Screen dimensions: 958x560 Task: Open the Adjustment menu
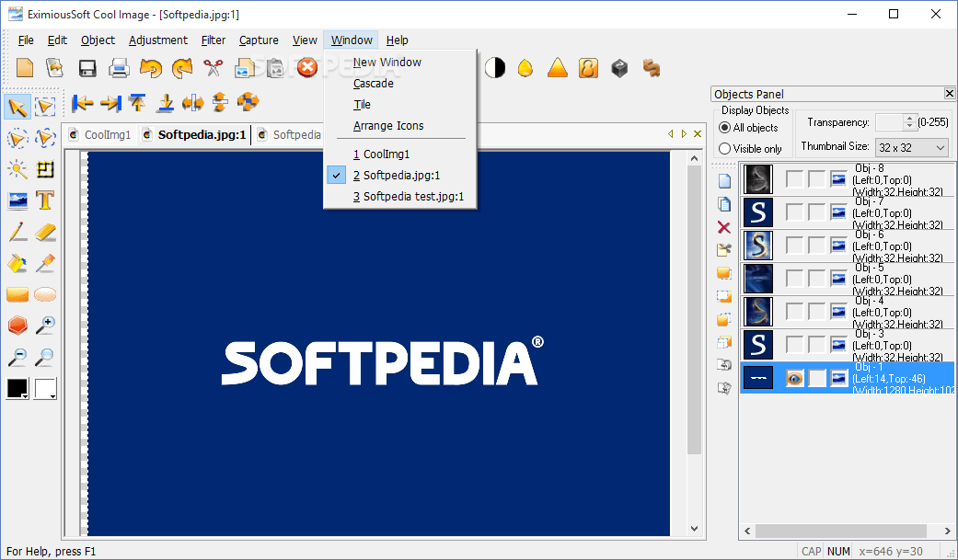tap(158, 40)
